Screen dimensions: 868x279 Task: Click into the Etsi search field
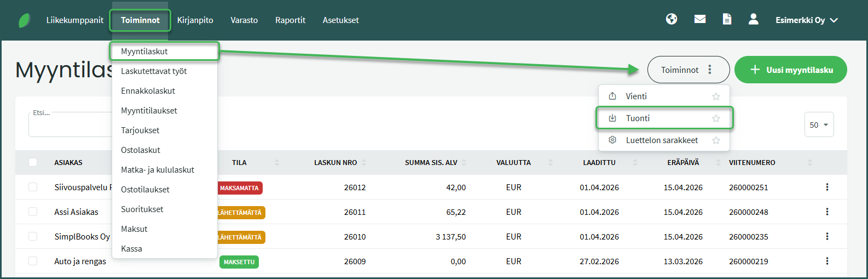(x=70, y=125)
